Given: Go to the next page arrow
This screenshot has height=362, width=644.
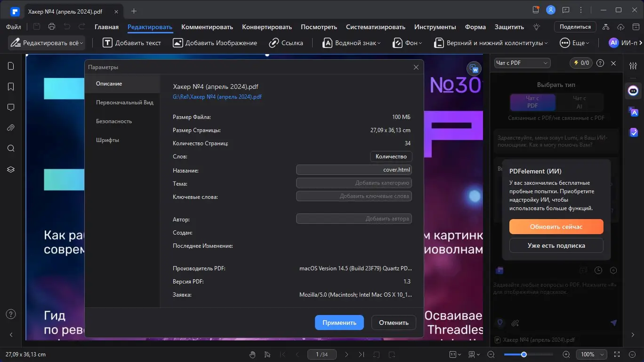Looking at the screenshot, I should (347, 354).
